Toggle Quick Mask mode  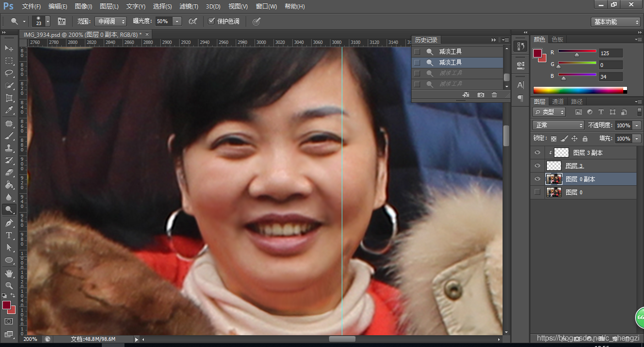click(x=9, y=321)
